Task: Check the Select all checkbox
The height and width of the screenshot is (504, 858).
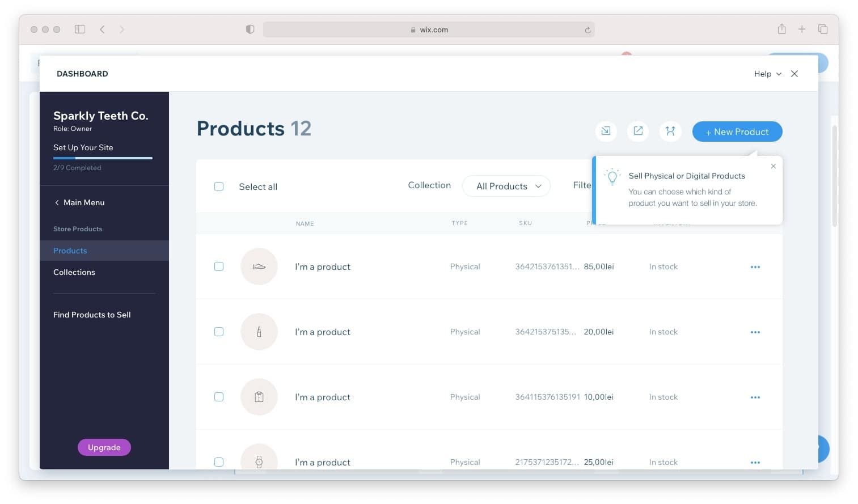Action: [219, 186]
